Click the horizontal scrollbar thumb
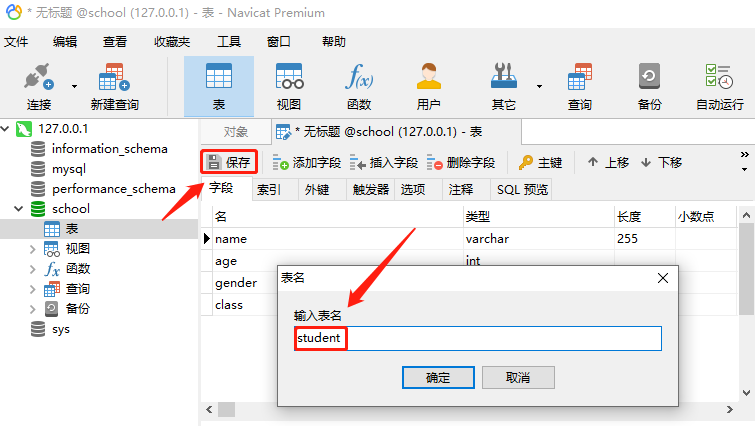This screenshot has width=755, height=426. pyautogui.click(x=226, y=410)
